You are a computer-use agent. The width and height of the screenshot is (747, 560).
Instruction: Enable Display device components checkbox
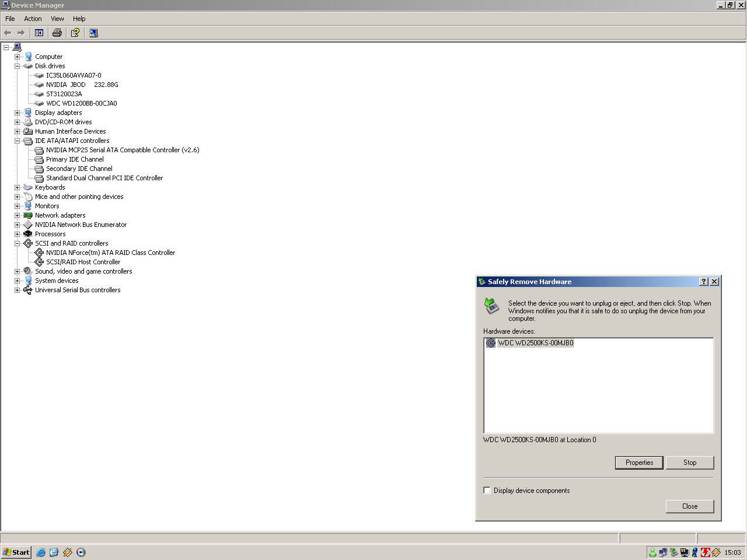click(487, 490)
